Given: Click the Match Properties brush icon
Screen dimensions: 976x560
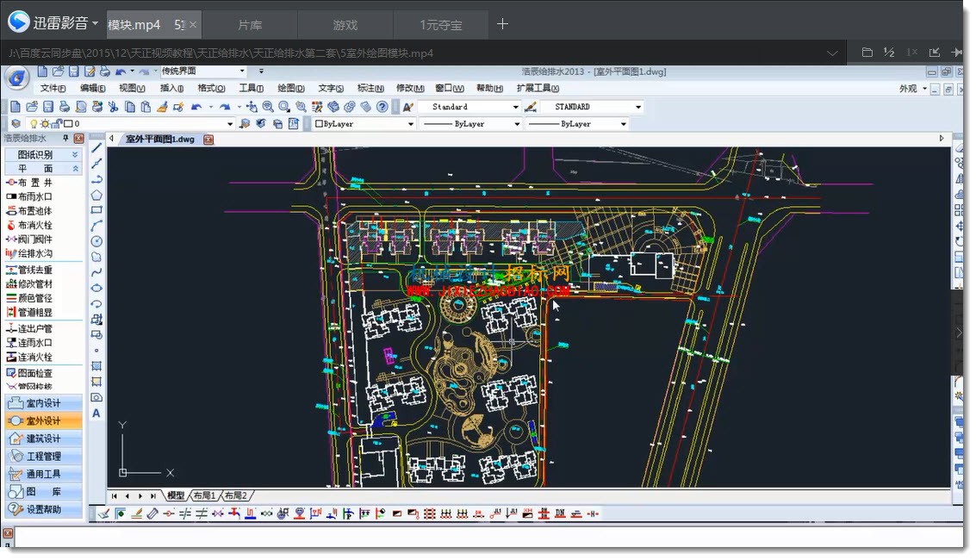Looking at the screenshot, I should click(162, 107).
